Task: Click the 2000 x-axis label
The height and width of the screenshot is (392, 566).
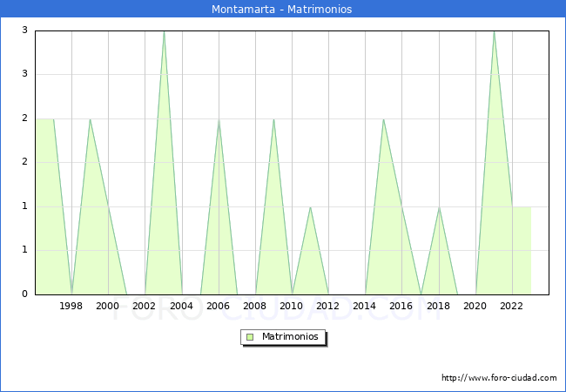Action: pos(108,306)
